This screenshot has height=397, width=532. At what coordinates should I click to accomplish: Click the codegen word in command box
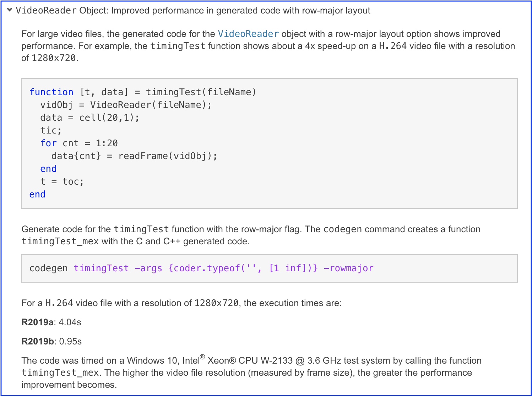pyautogui.click(x=48, y=268)
